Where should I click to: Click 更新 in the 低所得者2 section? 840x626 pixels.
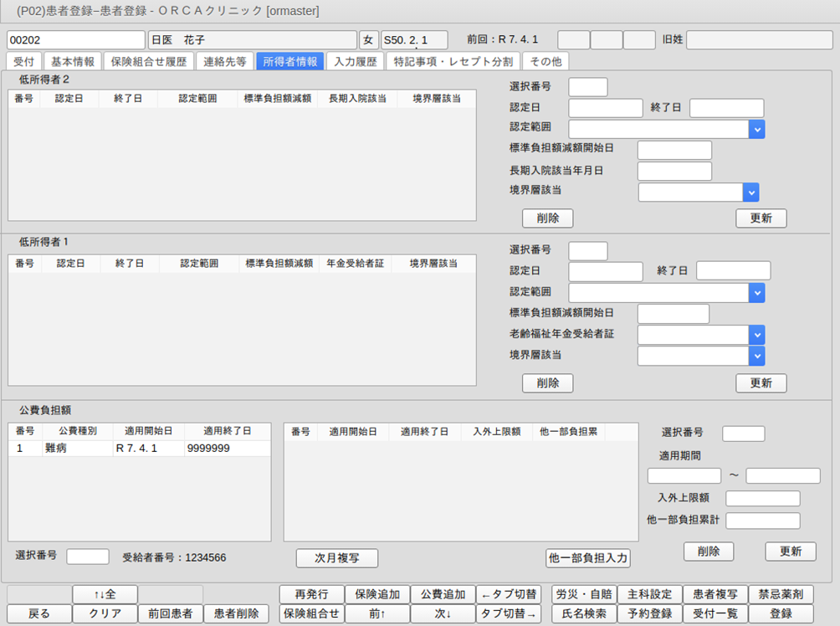pyautogui.click(x=761, y=218)
